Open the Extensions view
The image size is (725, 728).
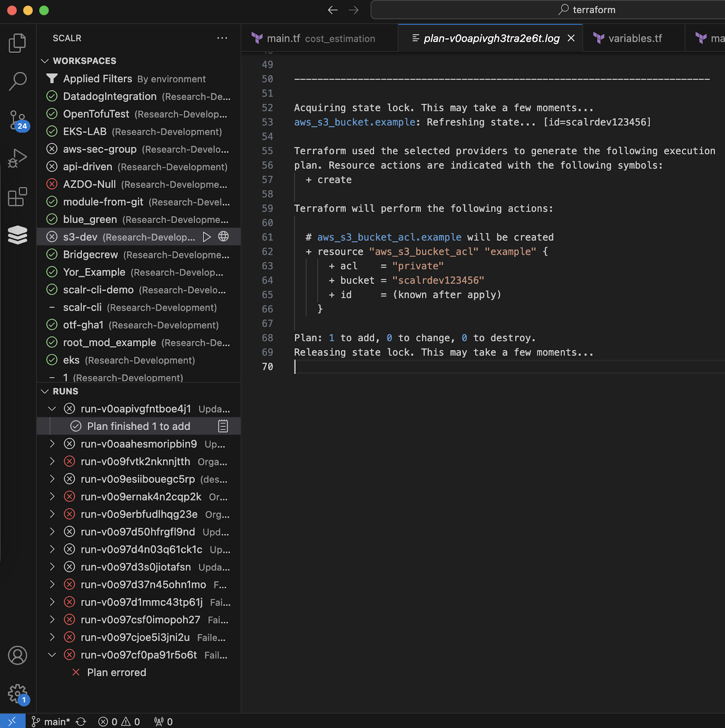pyautogui.click(x=17, y=197)
